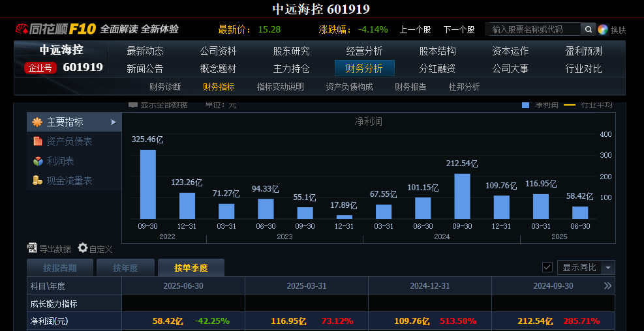Open the 行业对比 menu
The image size is (644, 331).
583,68
